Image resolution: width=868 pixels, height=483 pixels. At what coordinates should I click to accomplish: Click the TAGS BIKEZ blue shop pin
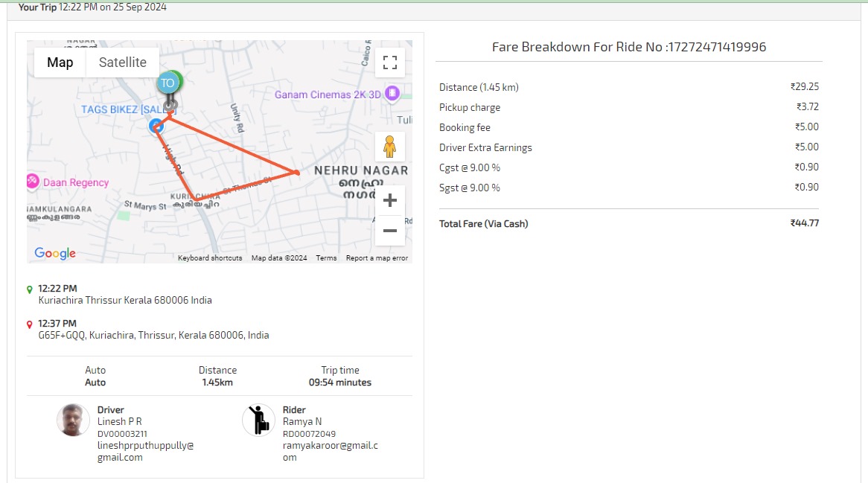156,126
